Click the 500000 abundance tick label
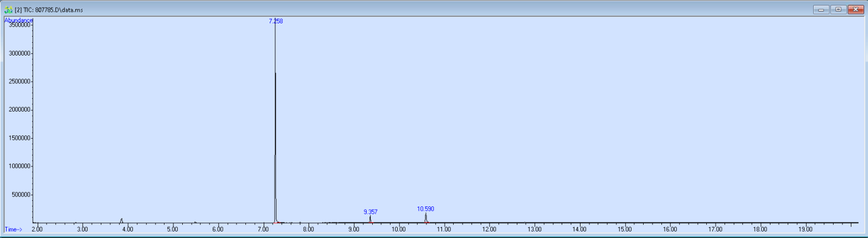 coord(22,195)
